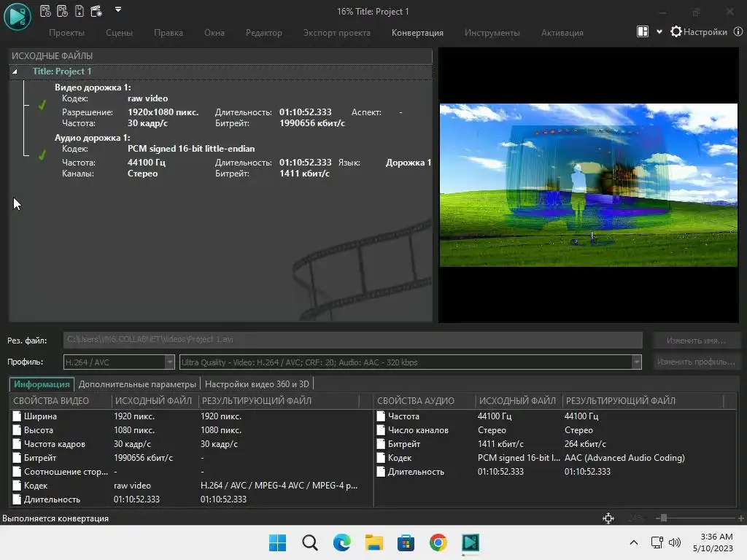Open the H.264 / AVC profile dropdown

119,362
